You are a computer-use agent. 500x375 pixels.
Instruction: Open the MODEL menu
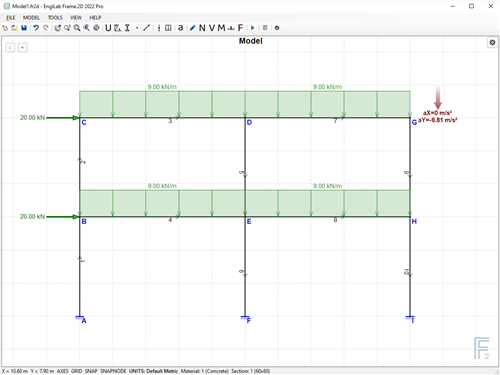click(x=31, y=18)
